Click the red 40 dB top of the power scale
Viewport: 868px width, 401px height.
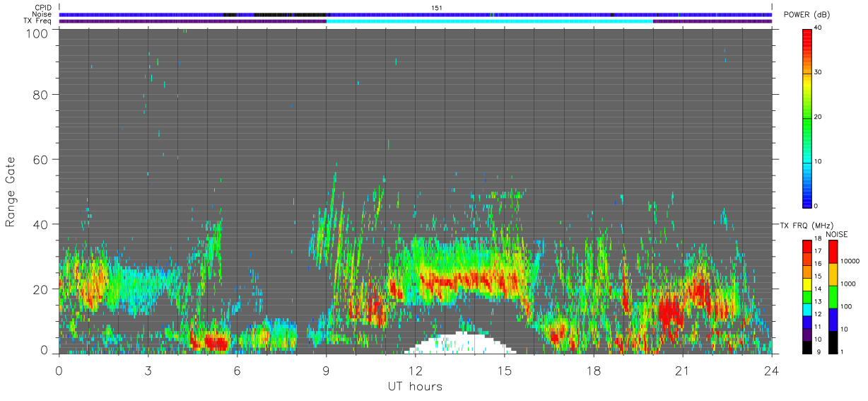(807, 33)
